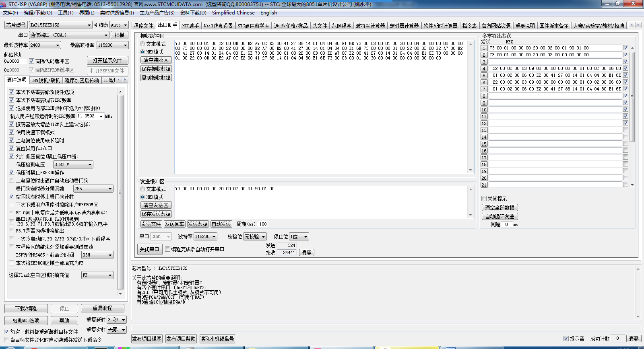Click the STC-ISP app icon in title bar
This screenshot has width=644, height=349.
click(x=4, y=4)
